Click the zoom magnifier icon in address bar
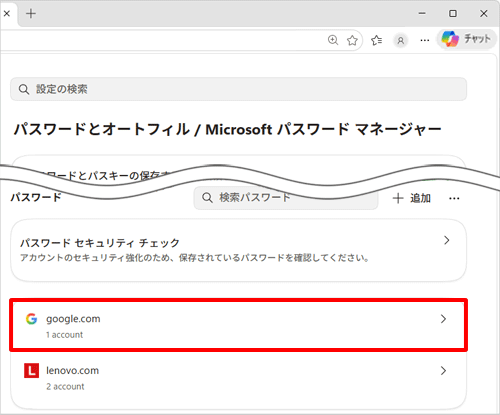 333,40
